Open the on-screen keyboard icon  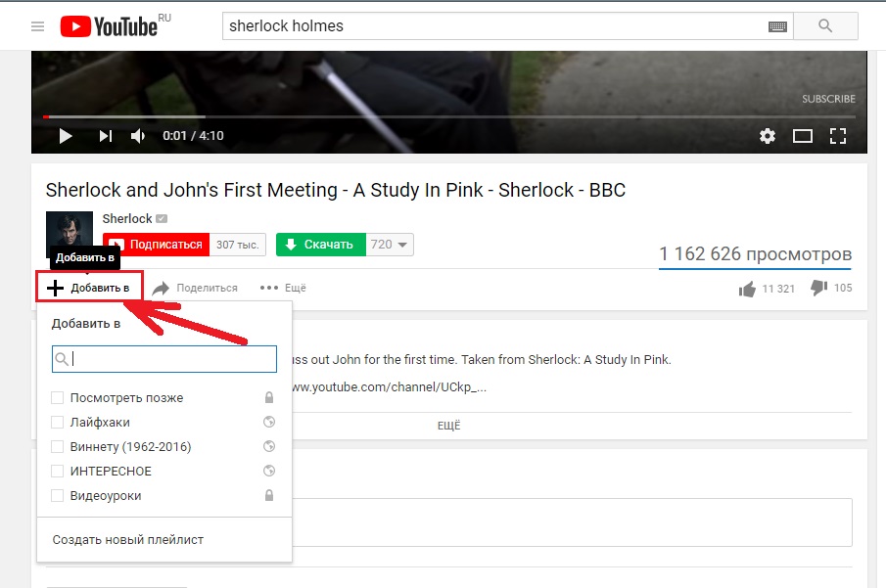777,26
